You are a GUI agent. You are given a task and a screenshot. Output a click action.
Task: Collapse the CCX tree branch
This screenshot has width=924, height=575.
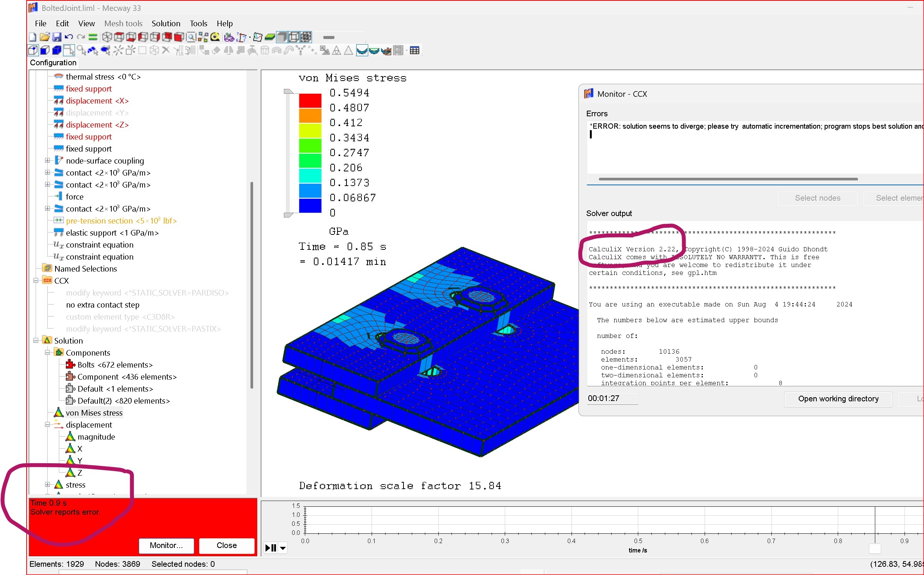[36, 281]
